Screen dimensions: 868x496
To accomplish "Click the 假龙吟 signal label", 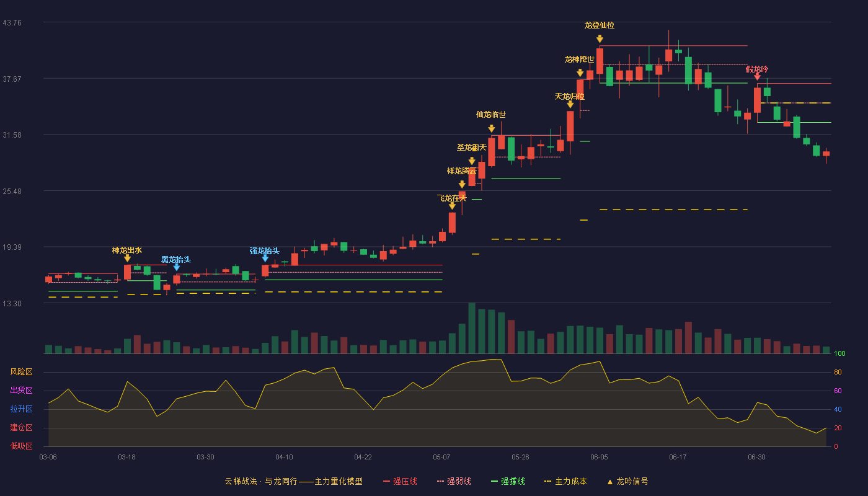I will (757, 69).
